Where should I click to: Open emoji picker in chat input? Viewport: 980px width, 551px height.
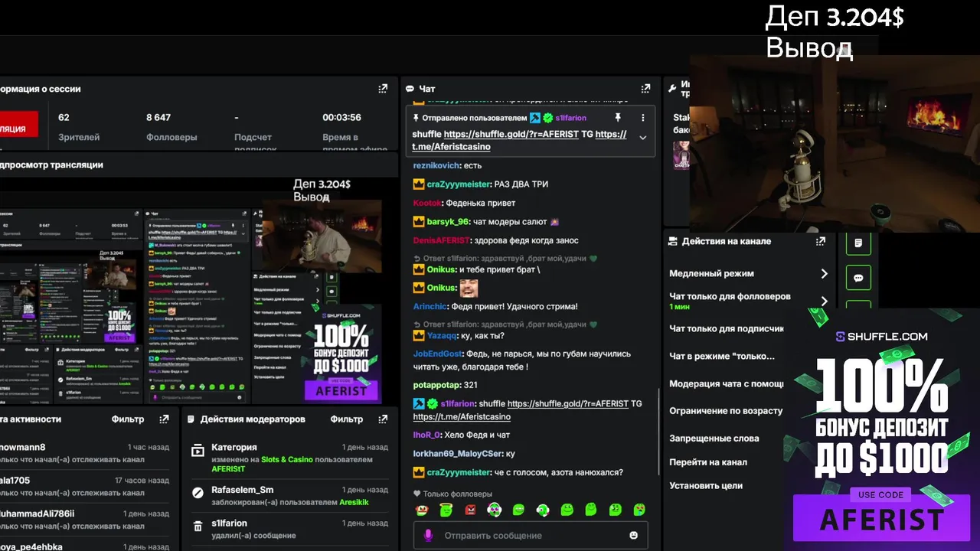[x=633, y=536]
